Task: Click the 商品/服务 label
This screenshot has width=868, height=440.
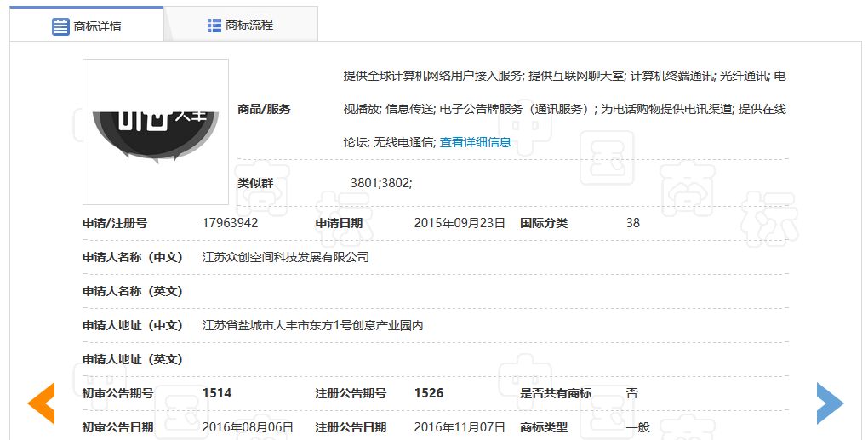Action: [264, 109]
